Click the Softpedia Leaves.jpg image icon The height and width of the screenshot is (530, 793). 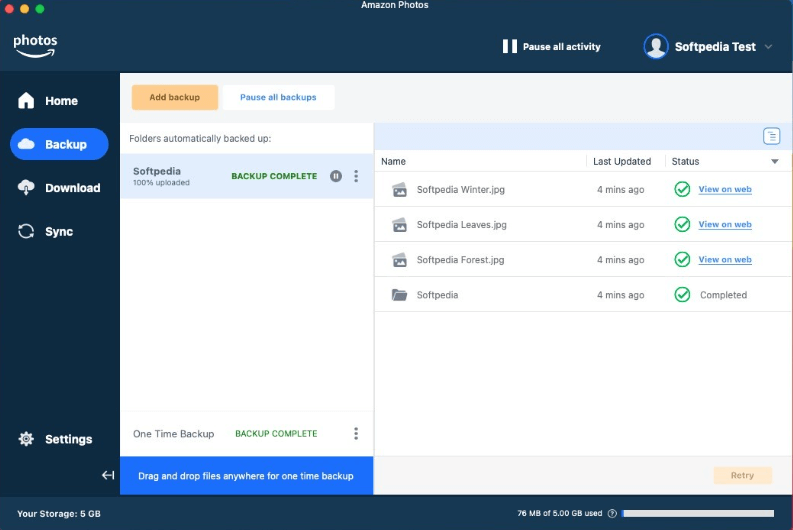[400, 225]
